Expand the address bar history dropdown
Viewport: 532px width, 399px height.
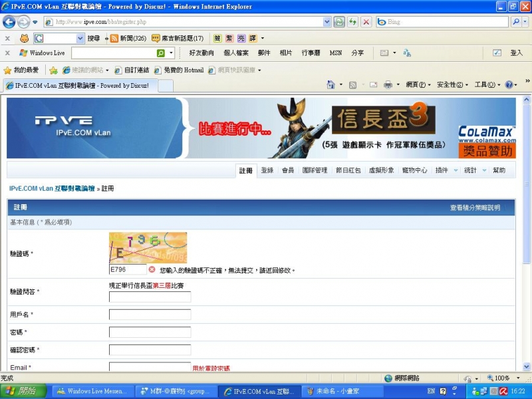(x=327, y=22)
